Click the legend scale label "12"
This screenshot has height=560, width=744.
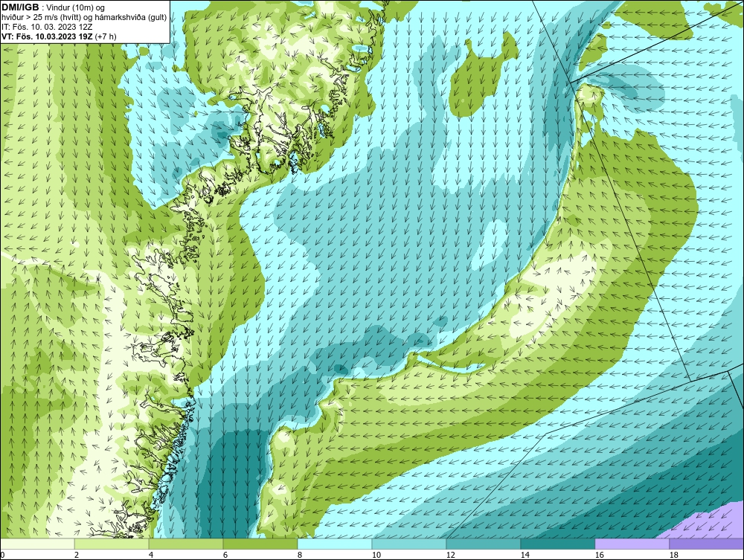tap(451, 555)
